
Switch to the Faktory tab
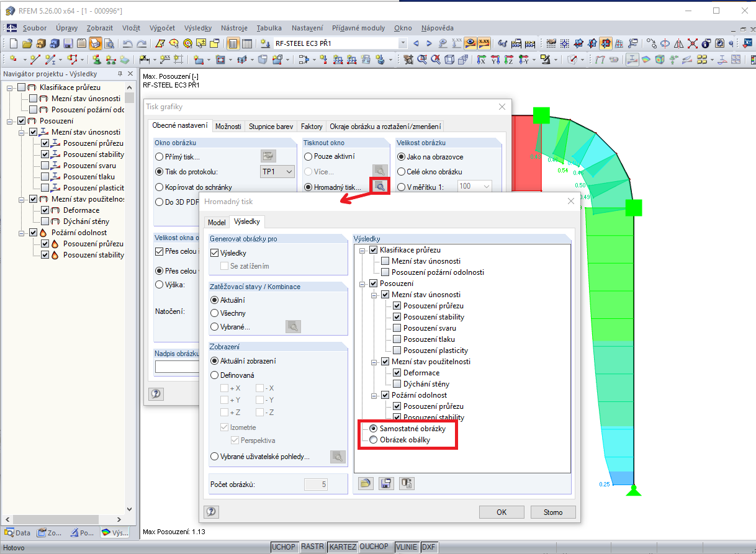312,126
